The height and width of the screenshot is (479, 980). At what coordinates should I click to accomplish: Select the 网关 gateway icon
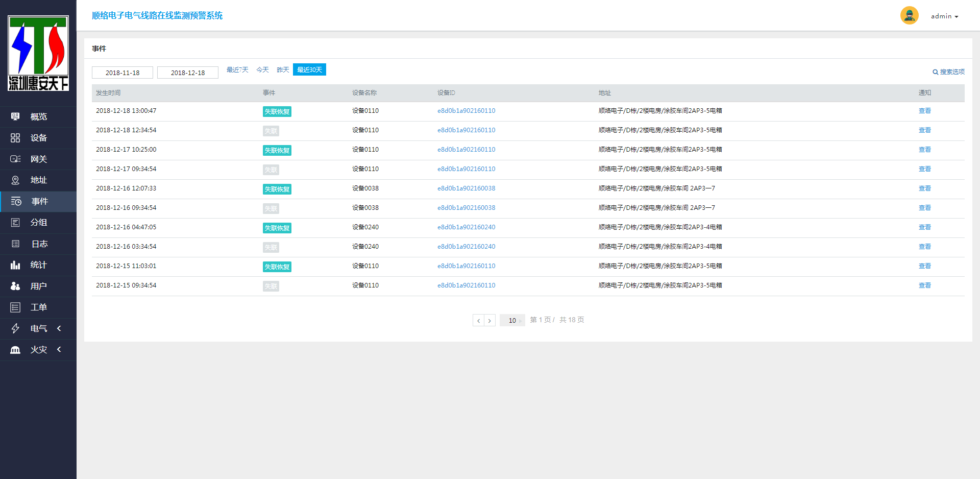coord(15,159)
